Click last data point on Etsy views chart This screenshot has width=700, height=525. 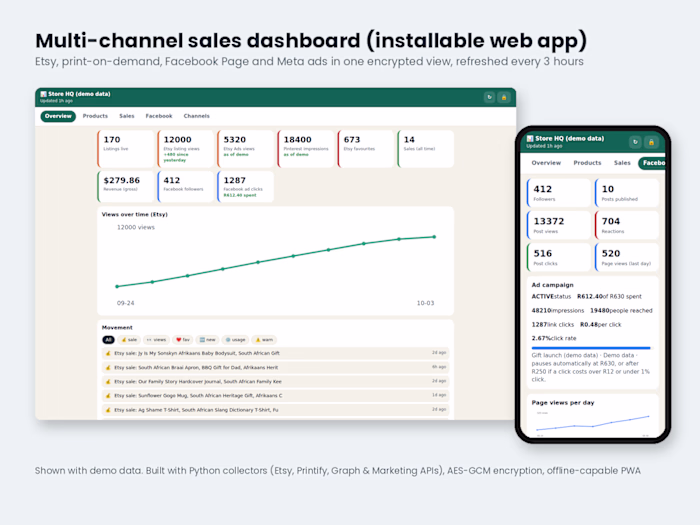tap(434, 237)
